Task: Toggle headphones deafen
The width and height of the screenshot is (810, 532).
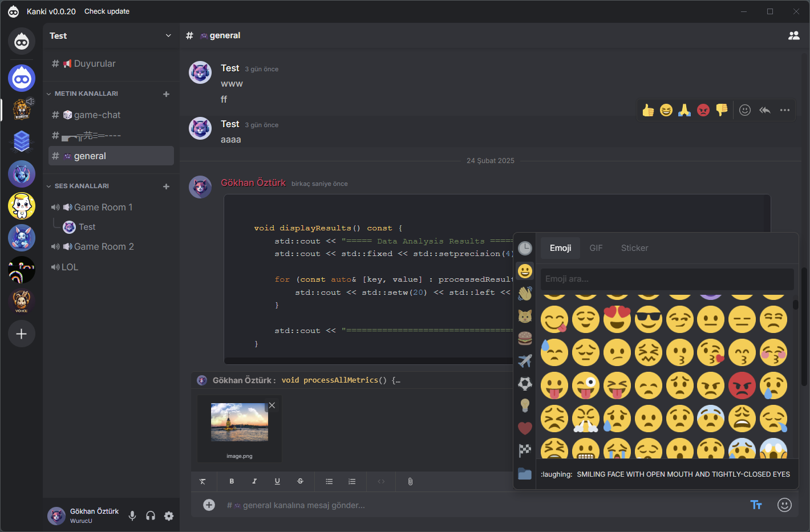Action: [x=151, y=516]
